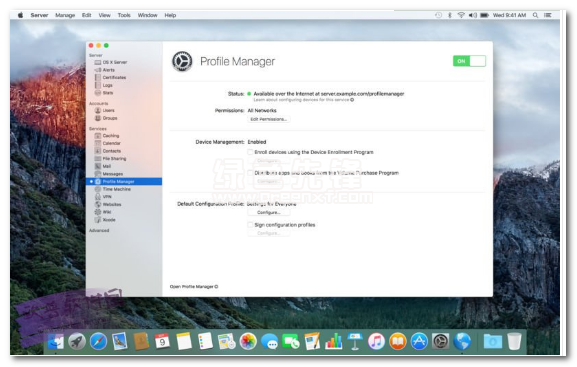Viewport: 577px width, 367px height.
Task: Click the volume icon in the menu bar
Action: 473,15
